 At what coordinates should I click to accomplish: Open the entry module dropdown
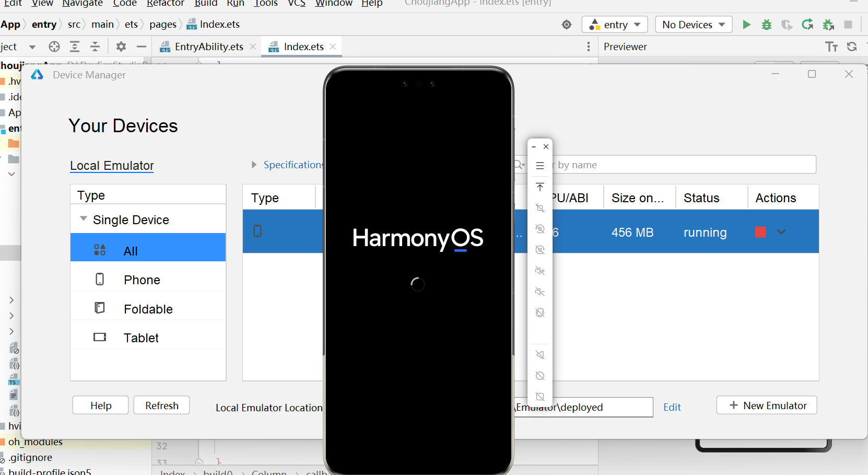[x=615, y=25]
